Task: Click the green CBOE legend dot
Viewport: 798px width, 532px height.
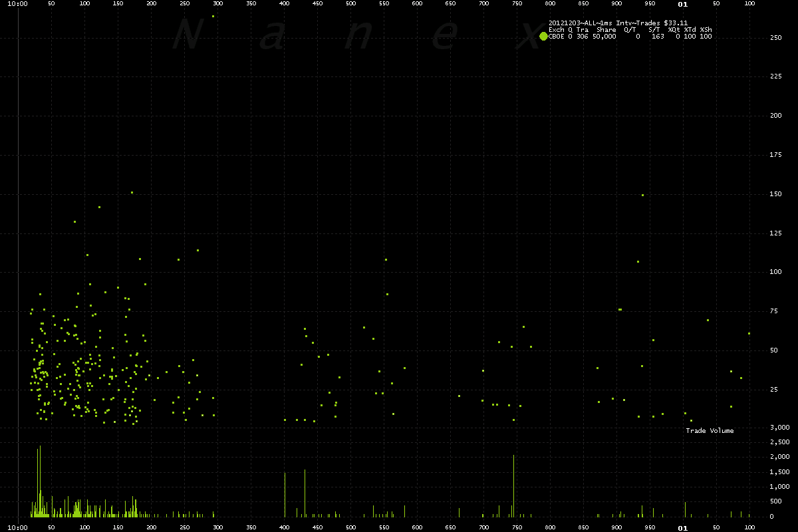Action: [x=543, y=37]
